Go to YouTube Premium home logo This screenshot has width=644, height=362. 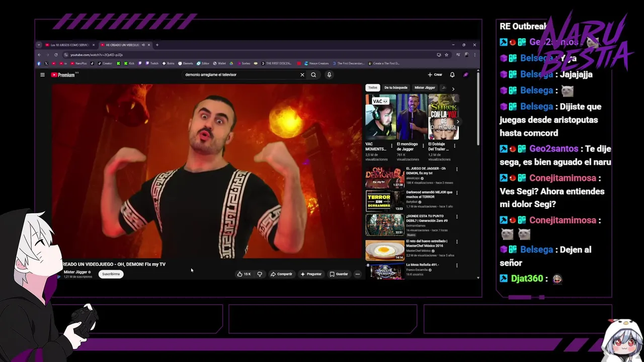click(x=63, y=75)
